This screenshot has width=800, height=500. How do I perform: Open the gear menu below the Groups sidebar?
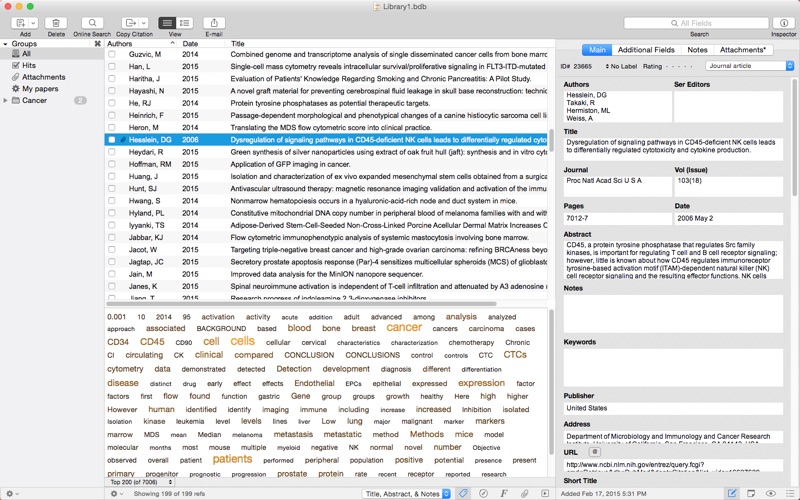click(12, 494)
